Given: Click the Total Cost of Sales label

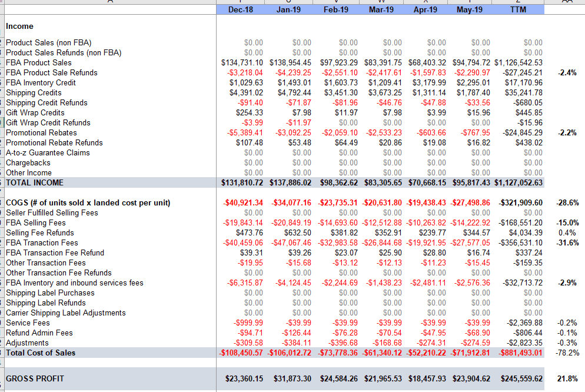Looking at the screenshot, I should (x=41, y=353).
